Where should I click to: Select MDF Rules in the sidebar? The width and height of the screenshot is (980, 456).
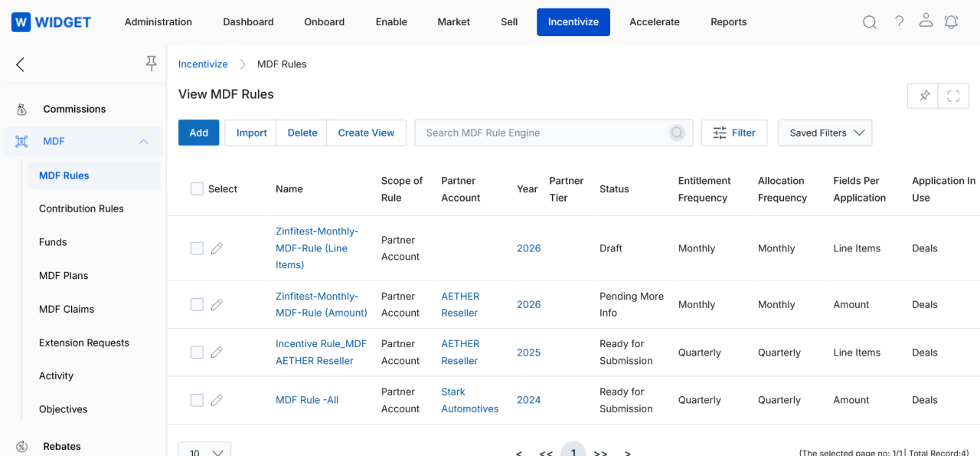pyautogui.click(x=94, y=176)
